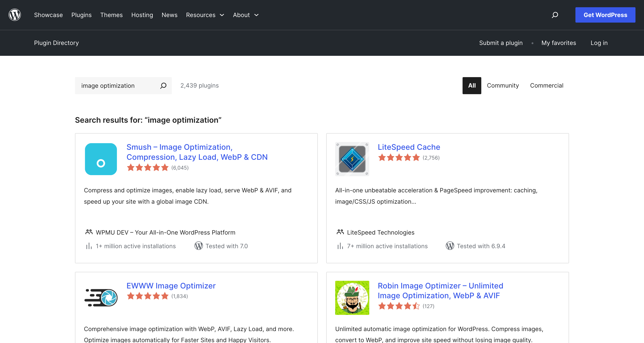Open LiteSpeed Cache plugin title
The width and height of the screenshot is (644, 343).
pos(409,147)
